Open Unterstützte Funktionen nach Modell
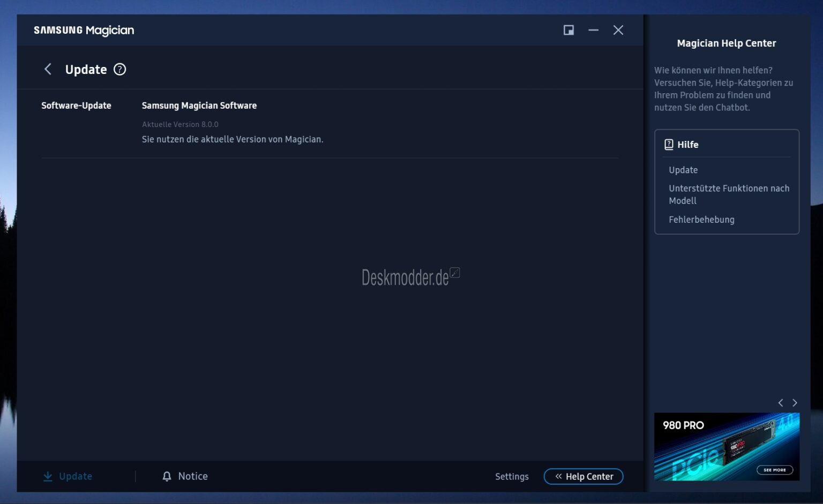The width and height of the screenshot is (823, 504). 729,194
